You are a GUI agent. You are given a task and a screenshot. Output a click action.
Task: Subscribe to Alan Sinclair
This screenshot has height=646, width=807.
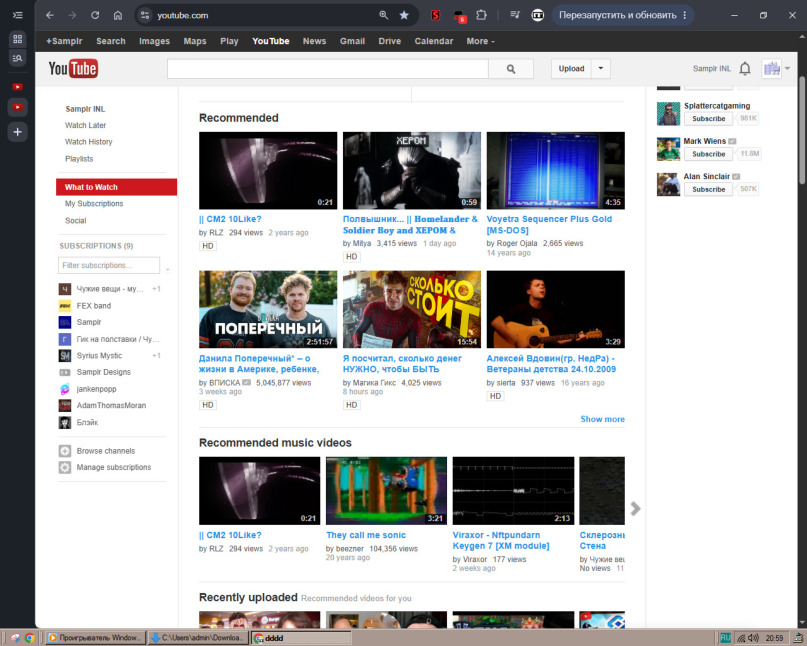[x=708, y=189]
